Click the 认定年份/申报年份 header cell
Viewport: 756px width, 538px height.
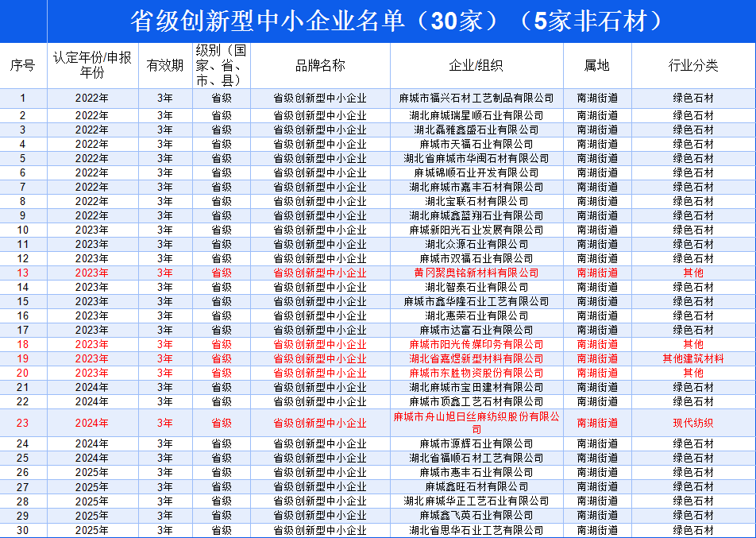[x=93, y=66]
